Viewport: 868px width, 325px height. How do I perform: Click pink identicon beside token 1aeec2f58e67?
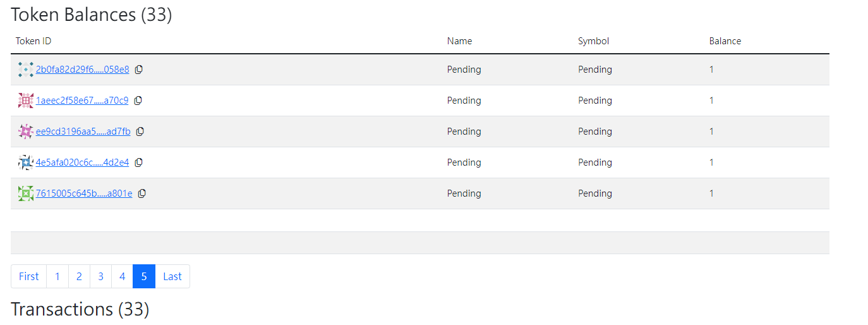pos(26,101)
